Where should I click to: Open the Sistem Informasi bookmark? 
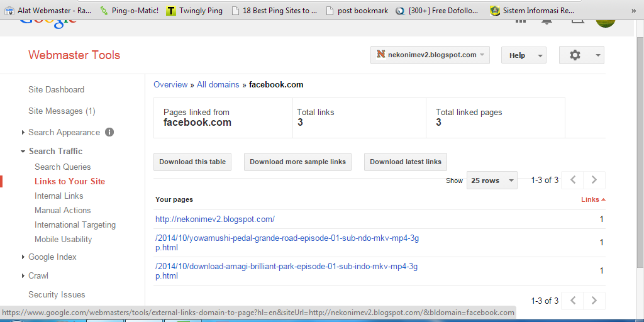[x=532, y=11]
